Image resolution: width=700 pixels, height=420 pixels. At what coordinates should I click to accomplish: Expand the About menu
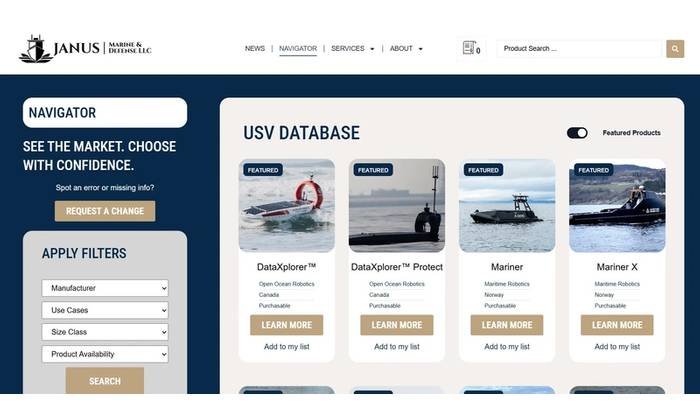[x=405, y=48]
